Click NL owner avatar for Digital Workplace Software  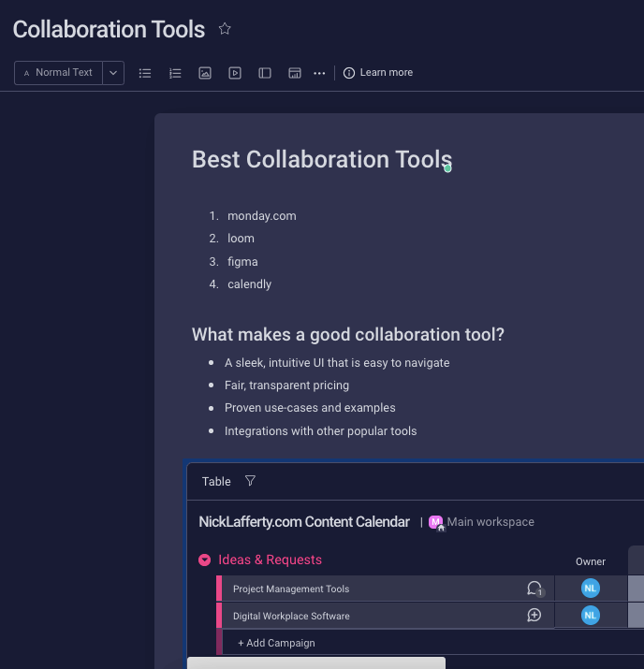click(591, 616)
